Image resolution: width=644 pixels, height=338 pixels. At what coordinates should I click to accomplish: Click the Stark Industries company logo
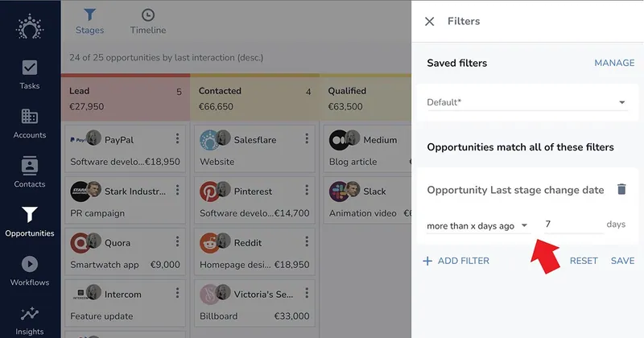pos(80,192)
